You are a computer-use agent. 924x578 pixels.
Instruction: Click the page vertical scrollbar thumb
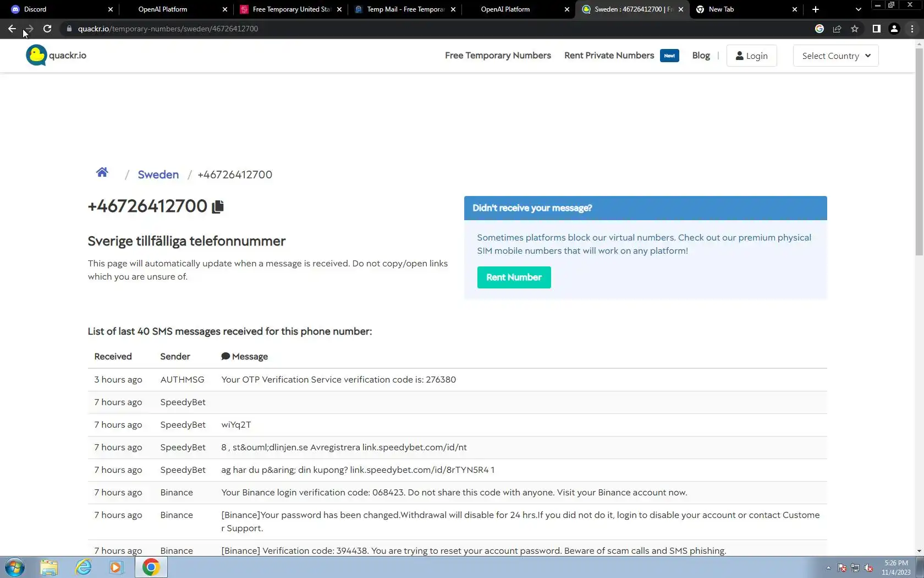pyautogui.click(x=919, y=151)
